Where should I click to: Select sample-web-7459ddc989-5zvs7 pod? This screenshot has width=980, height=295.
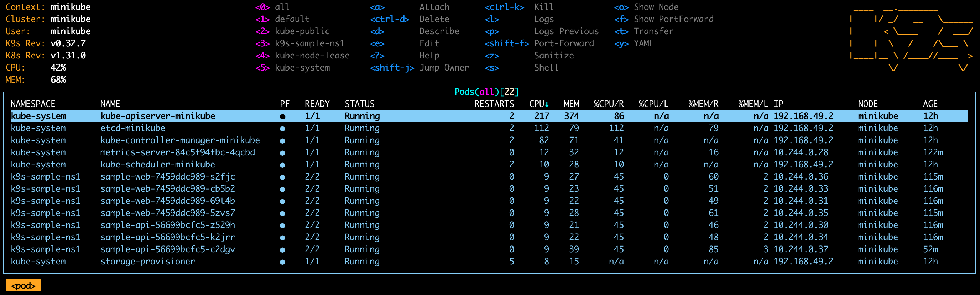pyautogui.click(x=168, y=213)
